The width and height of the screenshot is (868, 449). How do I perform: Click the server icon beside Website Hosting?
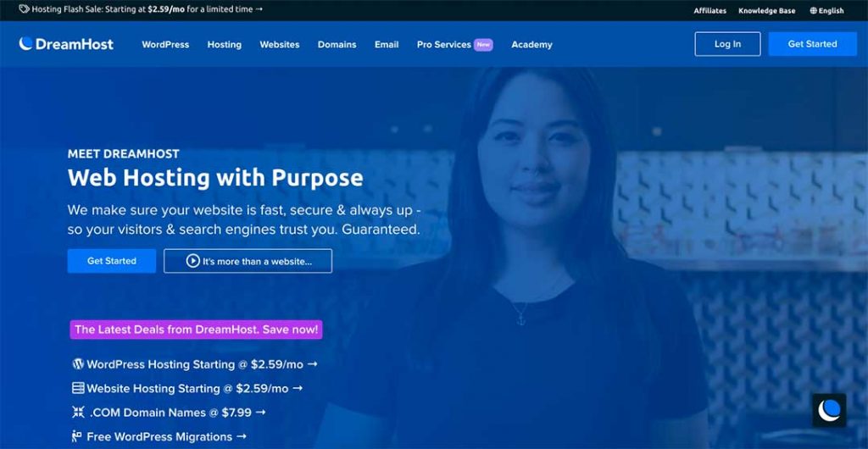tap(78, 388)
